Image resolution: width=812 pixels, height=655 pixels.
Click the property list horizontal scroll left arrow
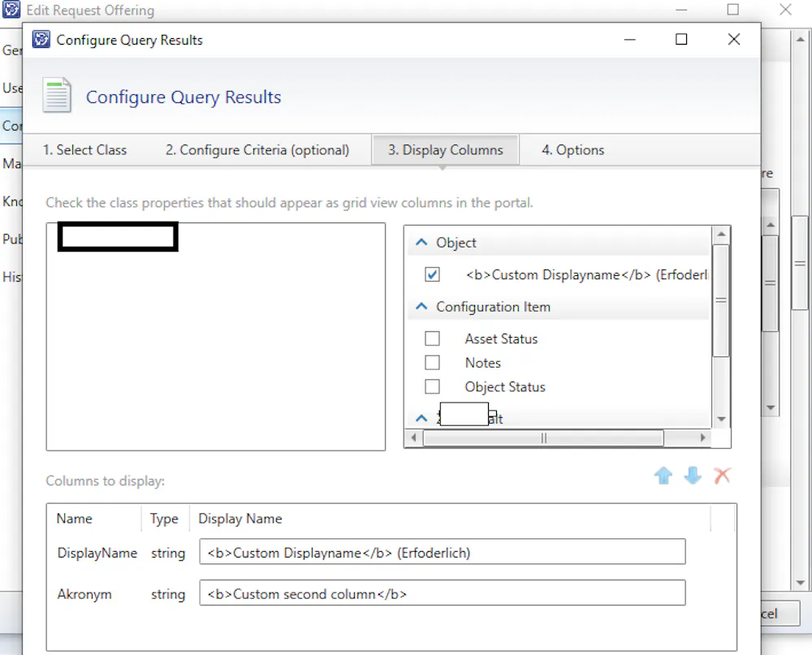coord(413,437)
